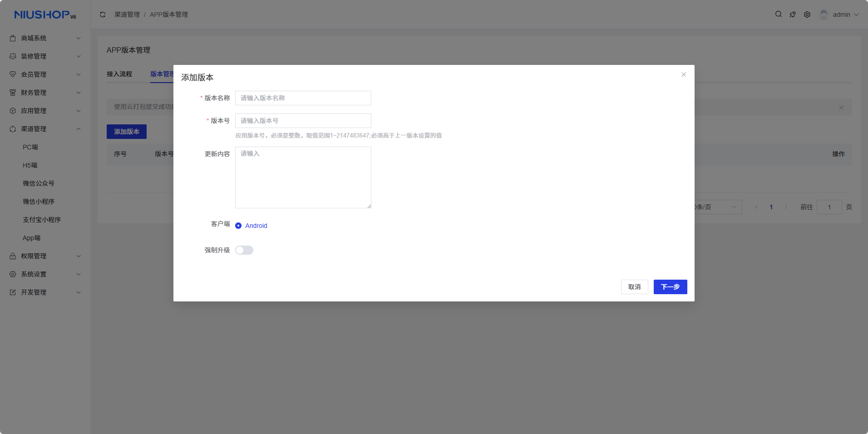Expand the 权限管理 menu
Viewport: 868px width, 434px height.
tap(79, 256)
